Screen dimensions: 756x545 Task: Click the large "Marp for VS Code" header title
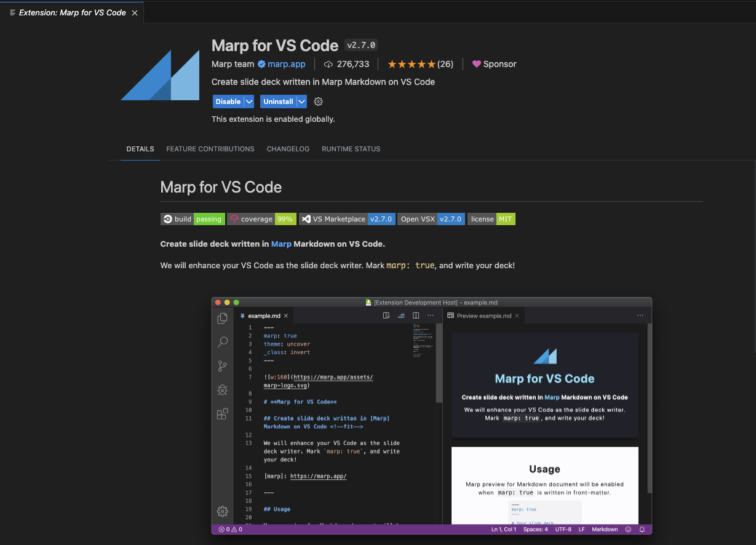pos(275,46)
